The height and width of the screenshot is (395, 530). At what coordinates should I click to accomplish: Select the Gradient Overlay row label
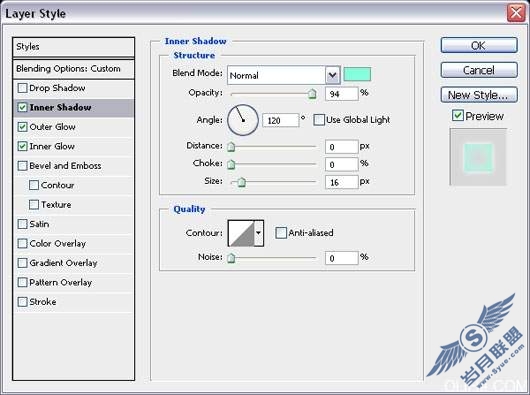point(63,263)
